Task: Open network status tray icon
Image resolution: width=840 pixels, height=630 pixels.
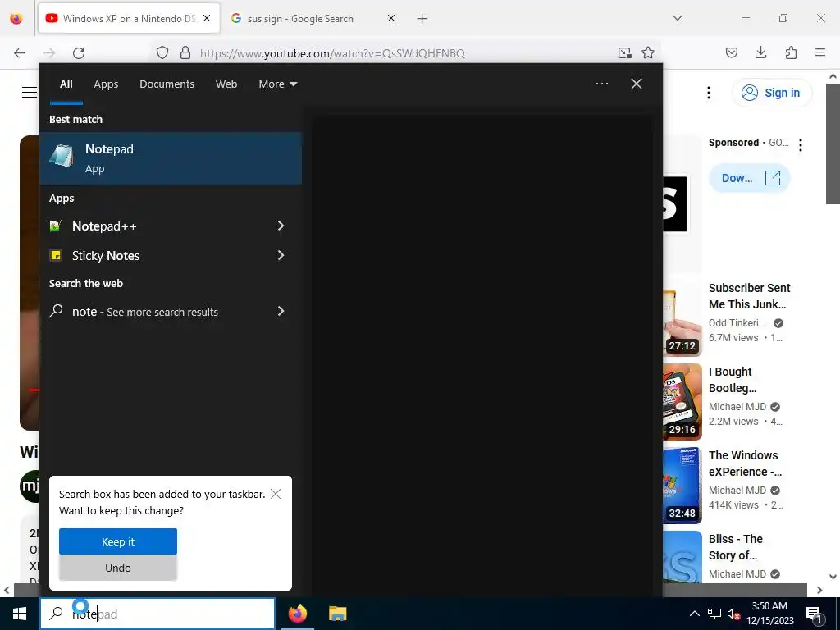Action: [x=714, y=614]
